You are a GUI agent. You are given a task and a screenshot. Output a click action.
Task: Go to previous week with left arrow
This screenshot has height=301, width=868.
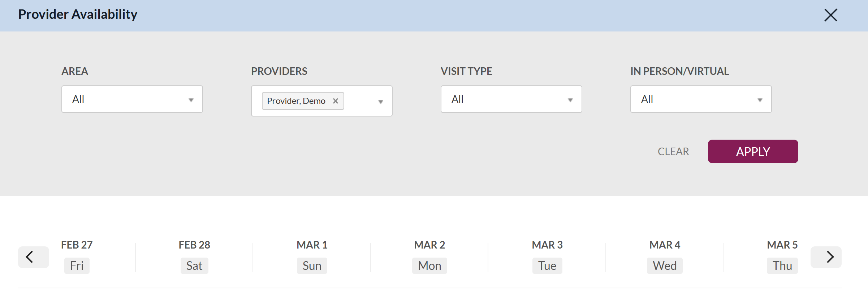click(x=34, y=257)
